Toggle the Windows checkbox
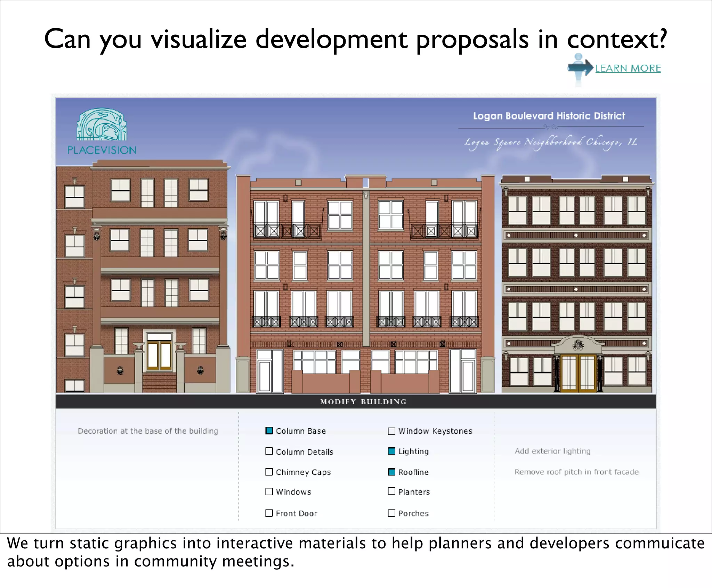This screenshot has width=712, height=588. coord(269,491)
